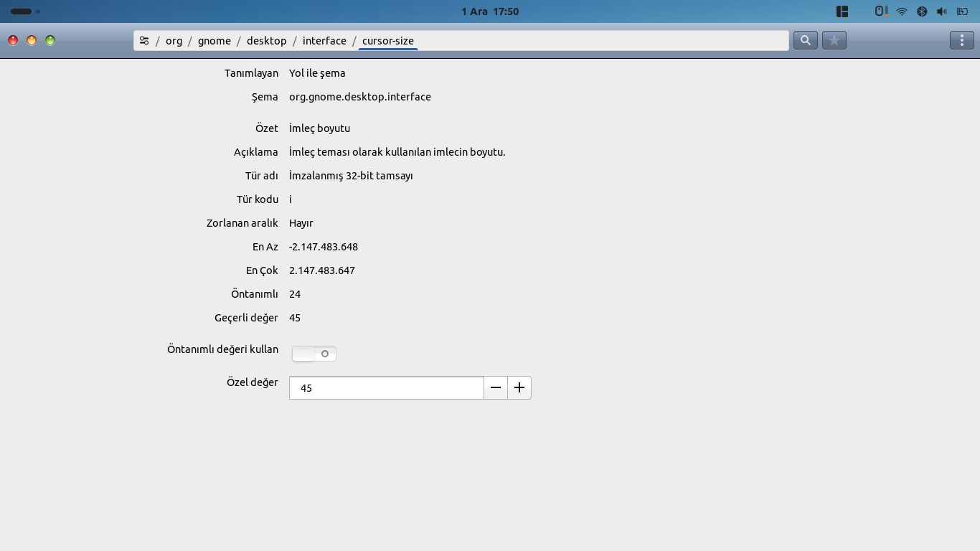Viewport: 980px width, 551px height.
Task: Toggle the 'Öntanımlı değeri kullan' switch
Action: point(314,354)
